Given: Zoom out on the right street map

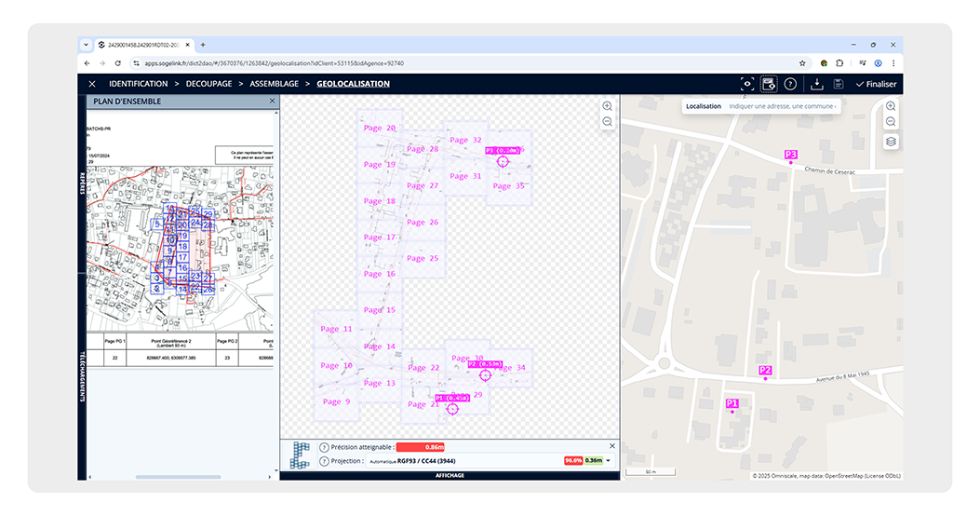Looking at the screenshot, I should [891, 122].
